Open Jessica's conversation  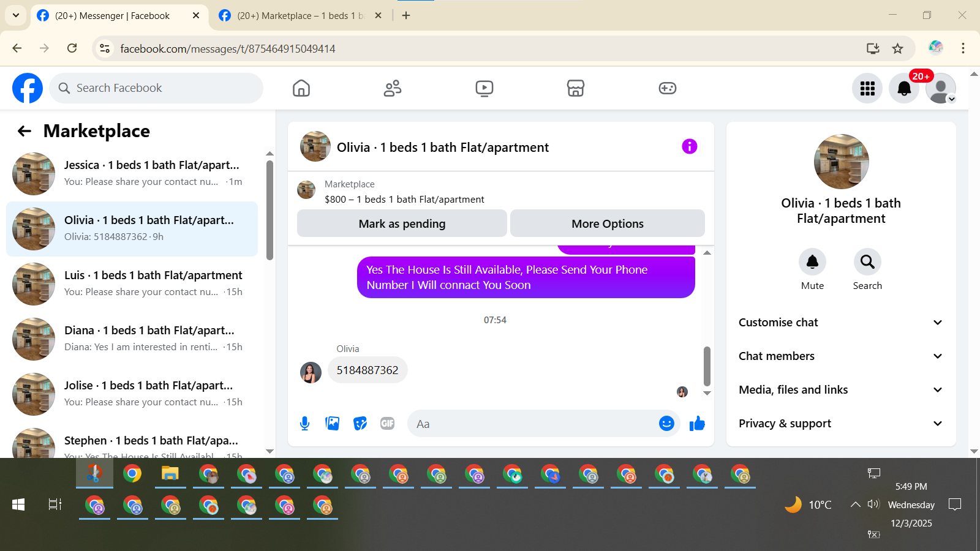132,174
